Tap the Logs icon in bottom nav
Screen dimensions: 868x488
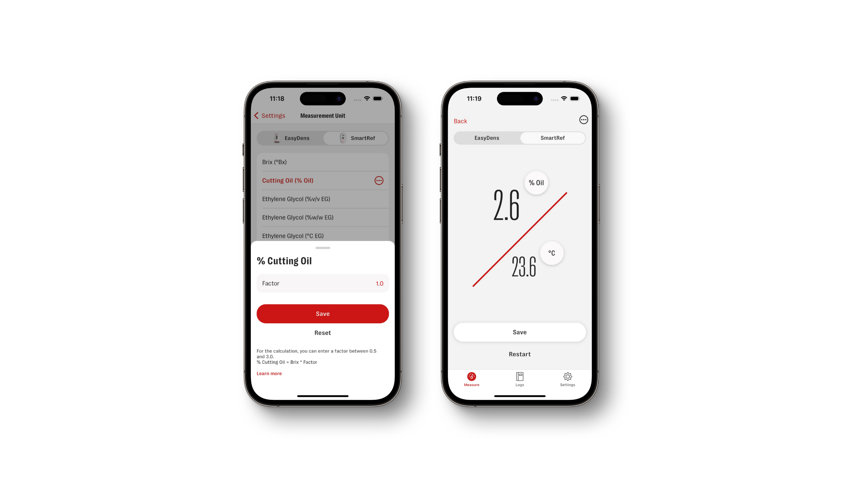click(x=519, y=379)
